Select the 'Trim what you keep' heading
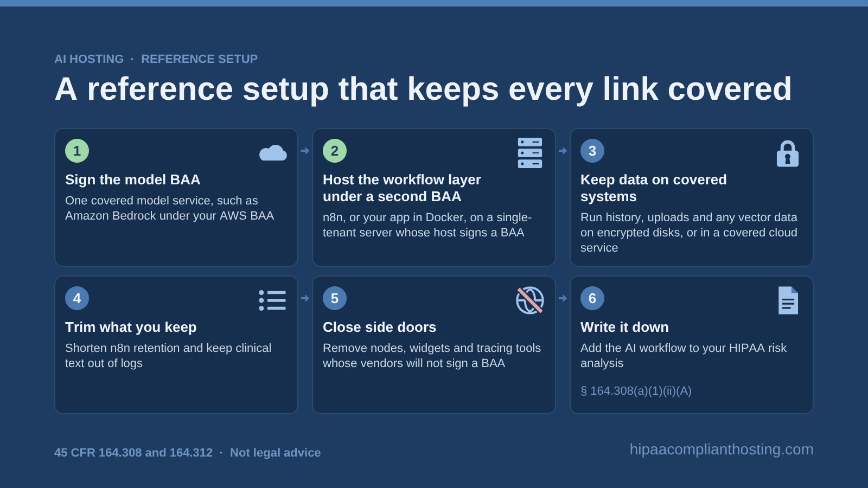 tap(131, 327)
